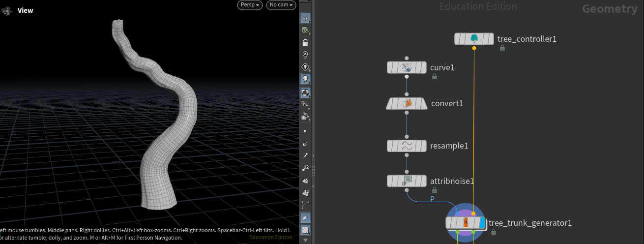
Task: Select the convert1 node
Action: [x=407, y=103]
